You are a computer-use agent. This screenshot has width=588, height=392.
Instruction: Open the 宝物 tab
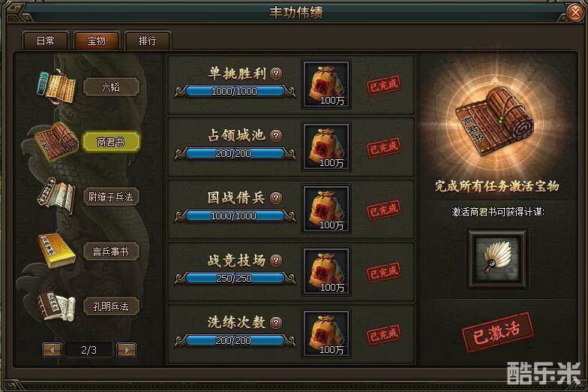[x=96, y=41]
